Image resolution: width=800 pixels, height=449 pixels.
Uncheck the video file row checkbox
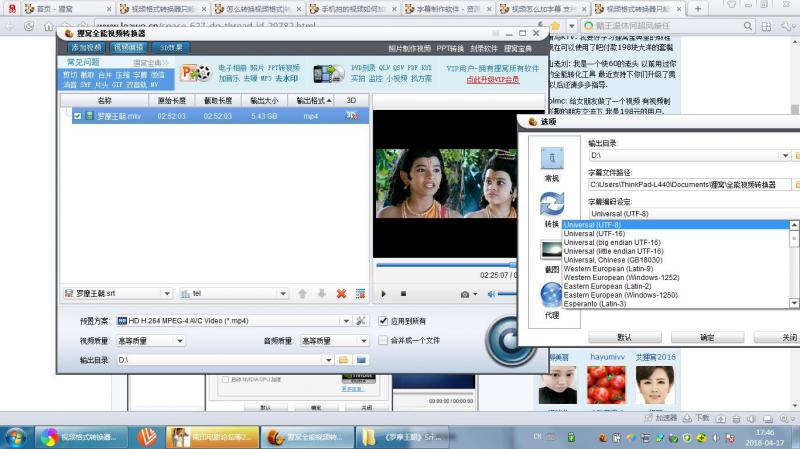tap(78, 116)
